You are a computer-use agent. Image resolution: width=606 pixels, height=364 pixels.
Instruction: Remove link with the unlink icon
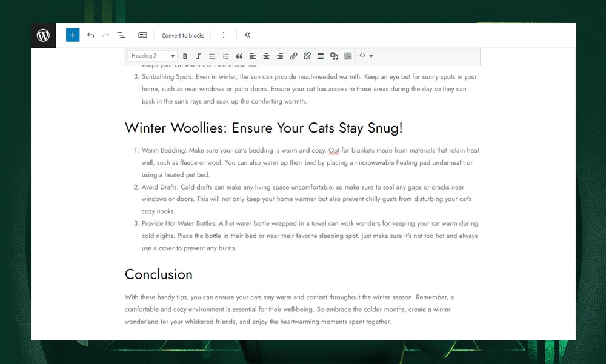pyautogui.click(x=307, y=56)
